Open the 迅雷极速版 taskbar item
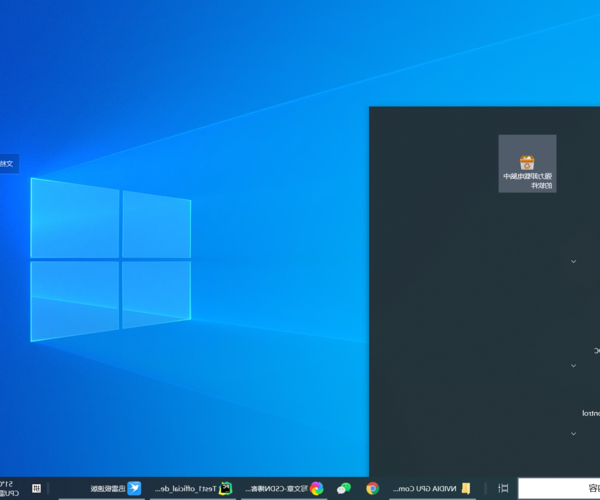Image resolution: width=600 pixels, height=500 pixels. click(107, 488)
